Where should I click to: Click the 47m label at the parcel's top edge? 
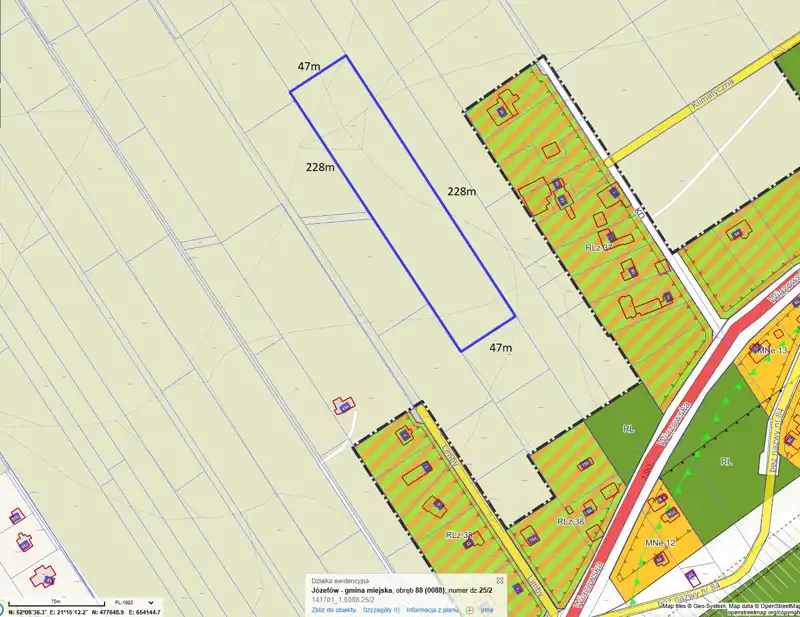click(309, 66)
